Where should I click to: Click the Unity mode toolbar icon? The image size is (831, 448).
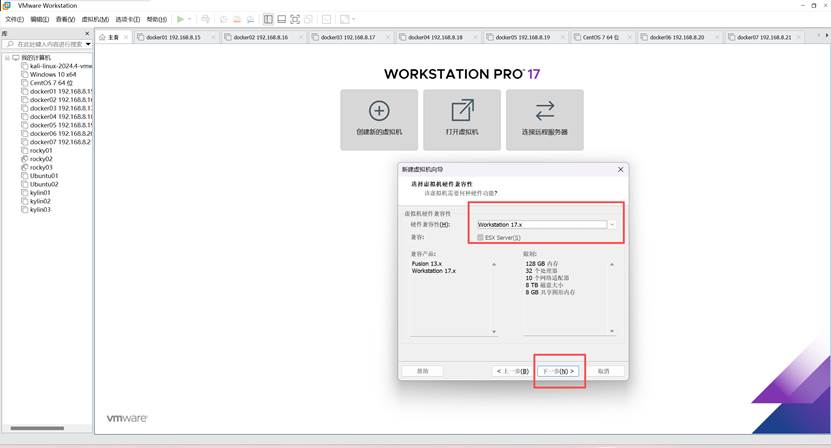pyautogui.click(x=308, y=19)
